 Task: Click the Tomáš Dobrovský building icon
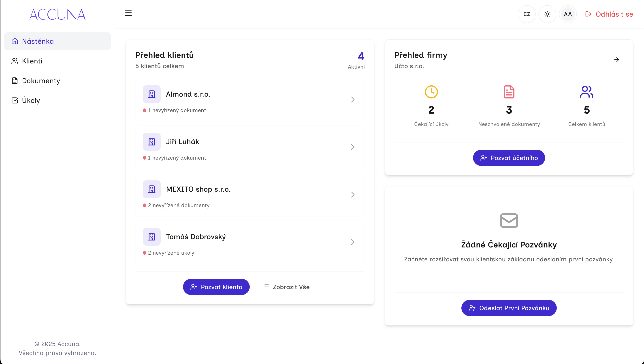151,236
